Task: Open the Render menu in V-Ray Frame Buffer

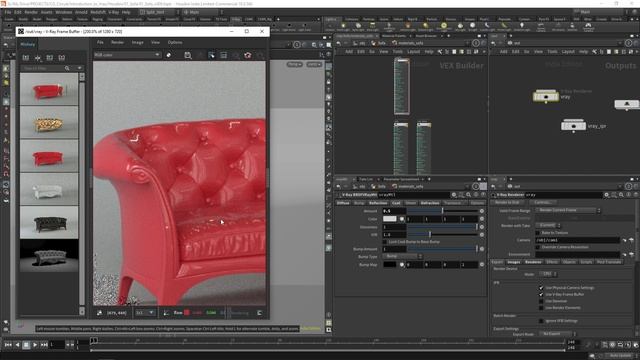Action: (x=118, y=42)
